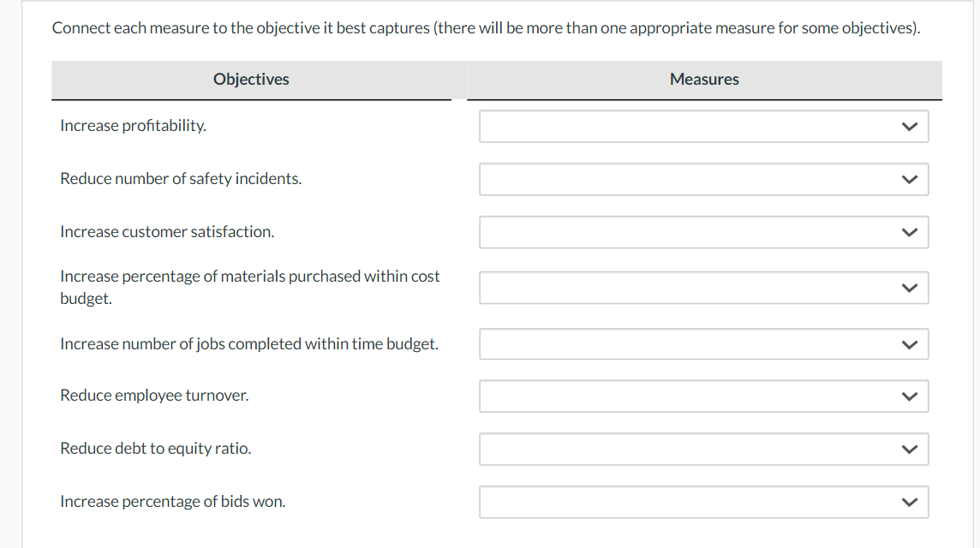The height and width of the screenshot is (548, 980).
Task: Open the measure box beside Increase profitability
Action: click(703, 127)
